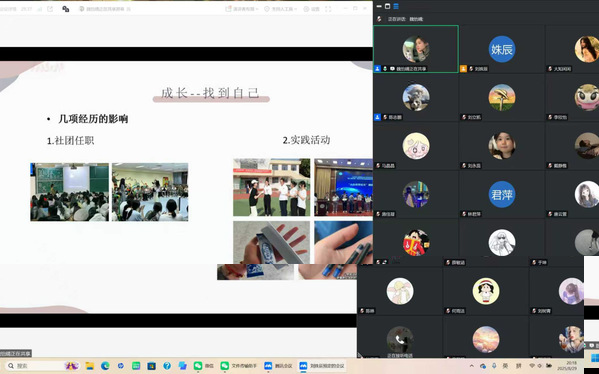Select the 姝辰 participant avatar tile
The image size is (599, 374).
click(502, 49)
